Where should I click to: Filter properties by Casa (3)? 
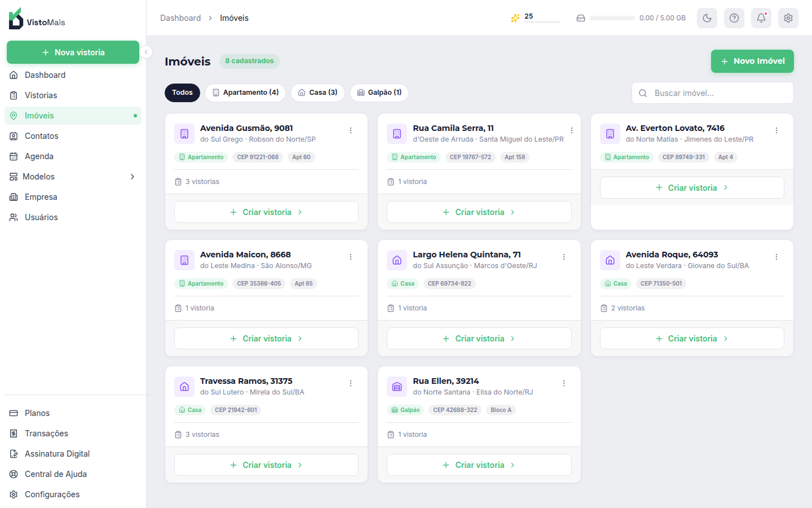coord(317,93)
